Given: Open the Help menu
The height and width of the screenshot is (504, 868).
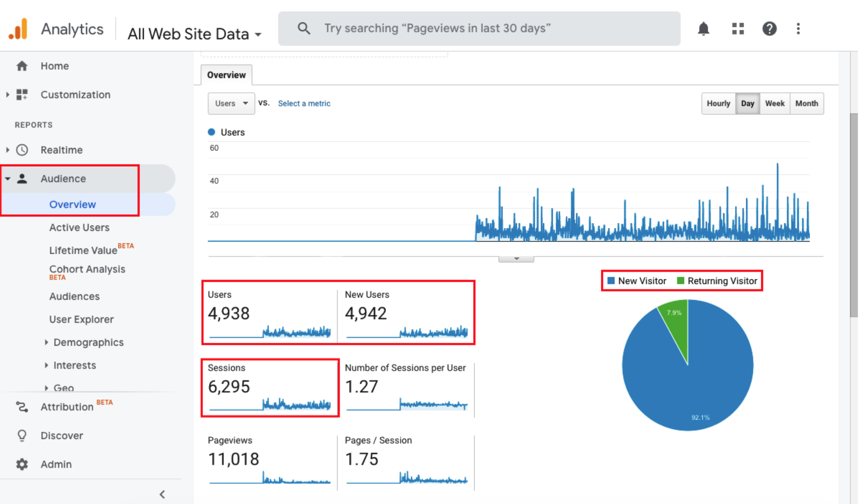Looking at the screenshot, I should [x=769, y=28].
